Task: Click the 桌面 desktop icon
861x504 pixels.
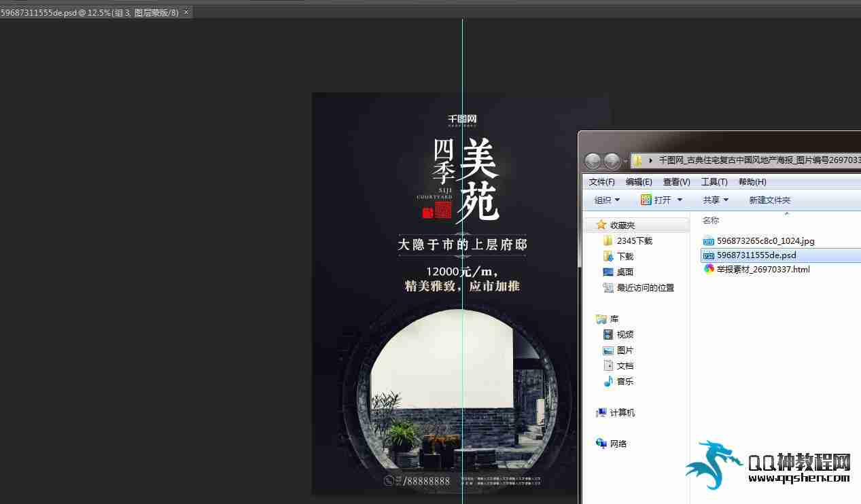Action: point(608,272)
